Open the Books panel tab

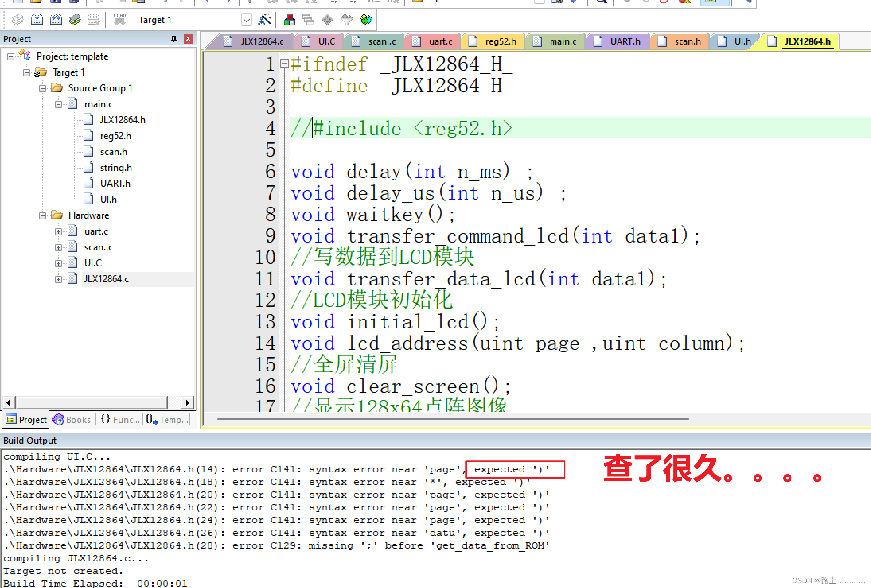tap(72, 419)
